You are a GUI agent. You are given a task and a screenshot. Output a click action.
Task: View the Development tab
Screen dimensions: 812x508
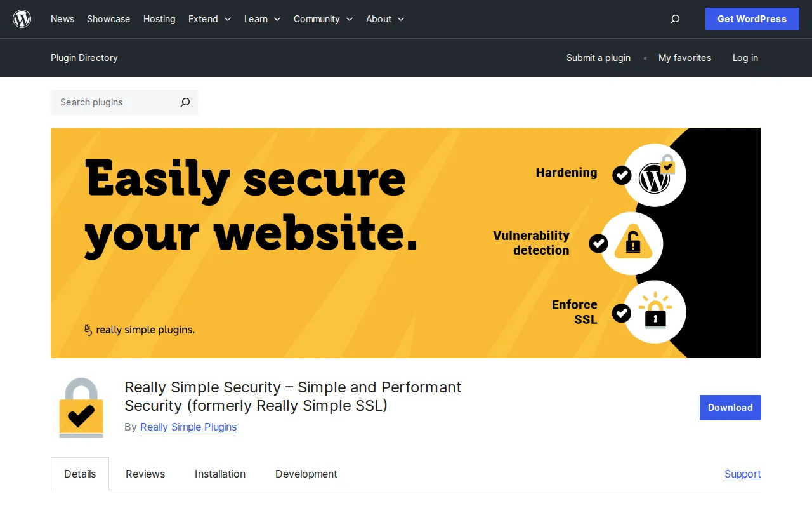coord(306,474)
